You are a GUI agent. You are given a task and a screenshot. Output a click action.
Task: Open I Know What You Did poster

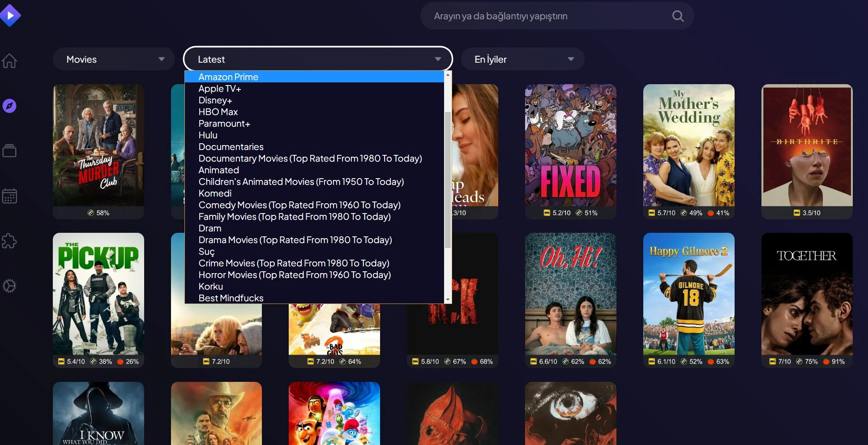[98, 414]
